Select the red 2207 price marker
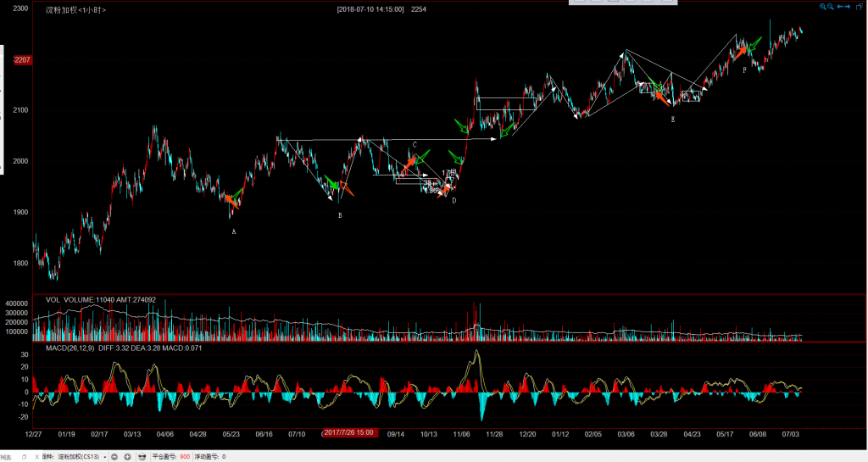The width and height of the screenshot is (868, 462). pyautogui.click(x=23, y=59)
